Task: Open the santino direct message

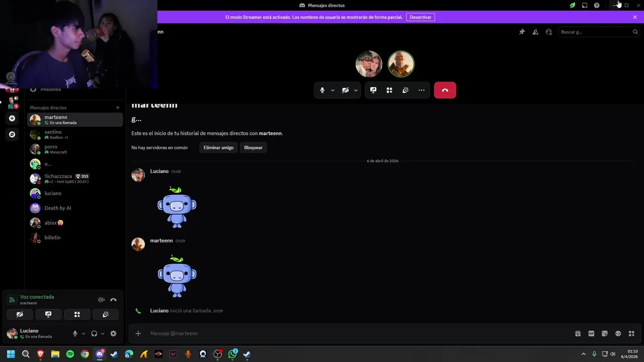Action: pyautogui.click(x=75, y=134)
